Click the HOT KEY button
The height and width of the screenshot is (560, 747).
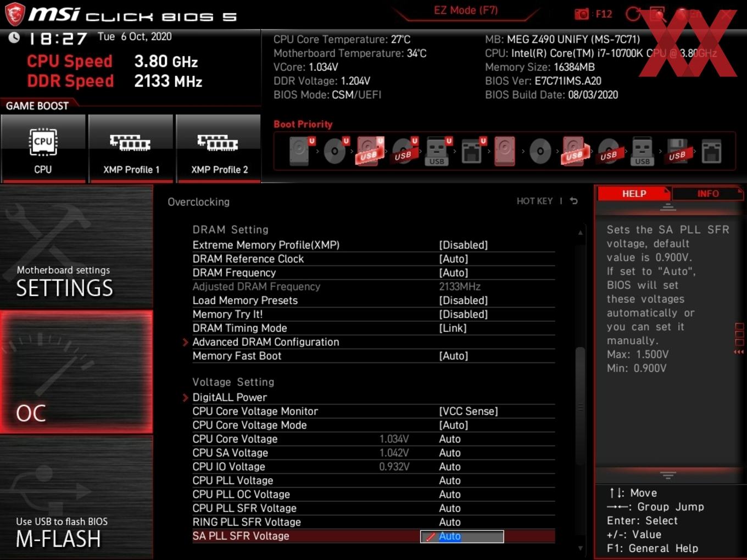(x=534, y=201)
